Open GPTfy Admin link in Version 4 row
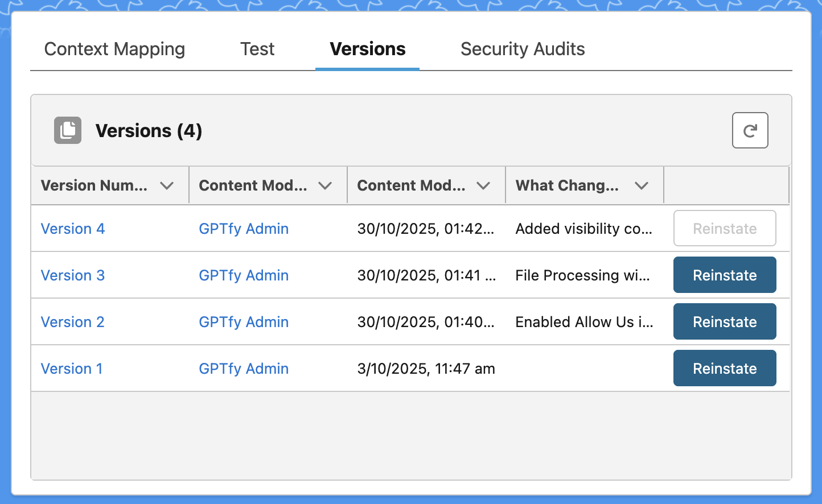This screenshot has height=504, width=822. point(244,229)
